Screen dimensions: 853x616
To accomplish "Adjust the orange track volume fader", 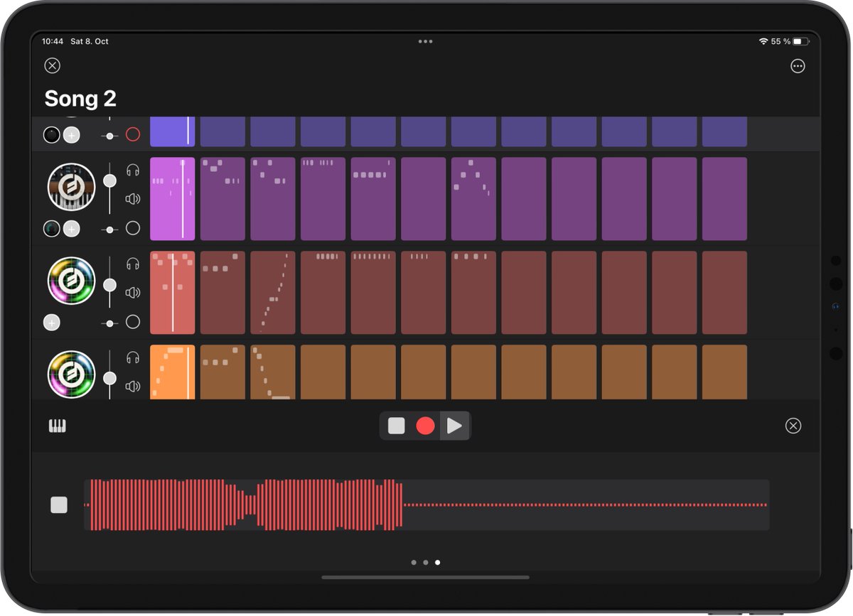I will [x=109, y=378].
